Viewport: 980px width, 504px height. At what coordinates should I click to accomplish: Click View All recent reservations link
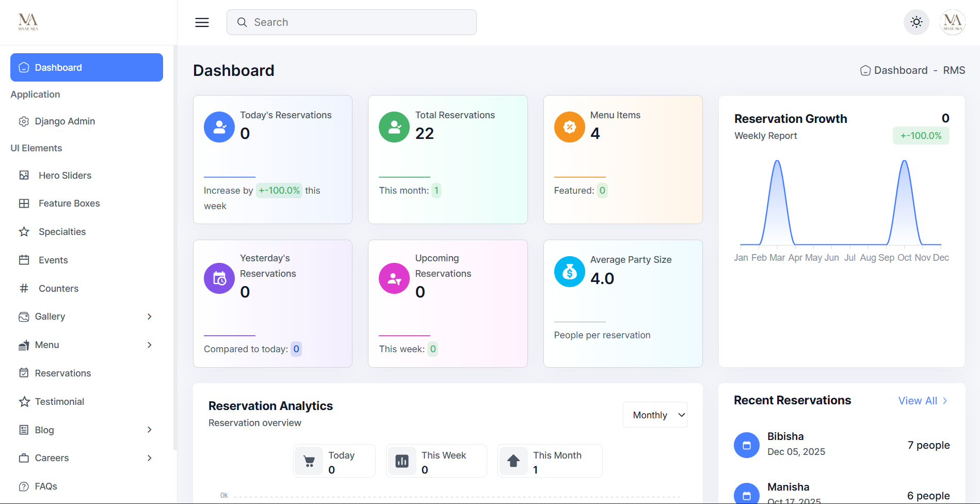coord(922,401)
